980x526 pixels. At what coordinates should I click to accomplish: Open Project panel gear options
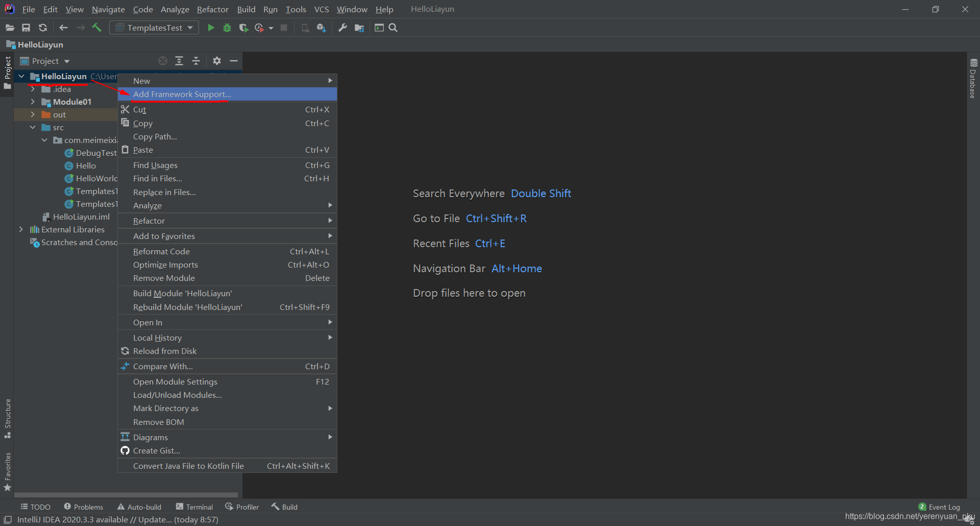click(x=217, y=61)
